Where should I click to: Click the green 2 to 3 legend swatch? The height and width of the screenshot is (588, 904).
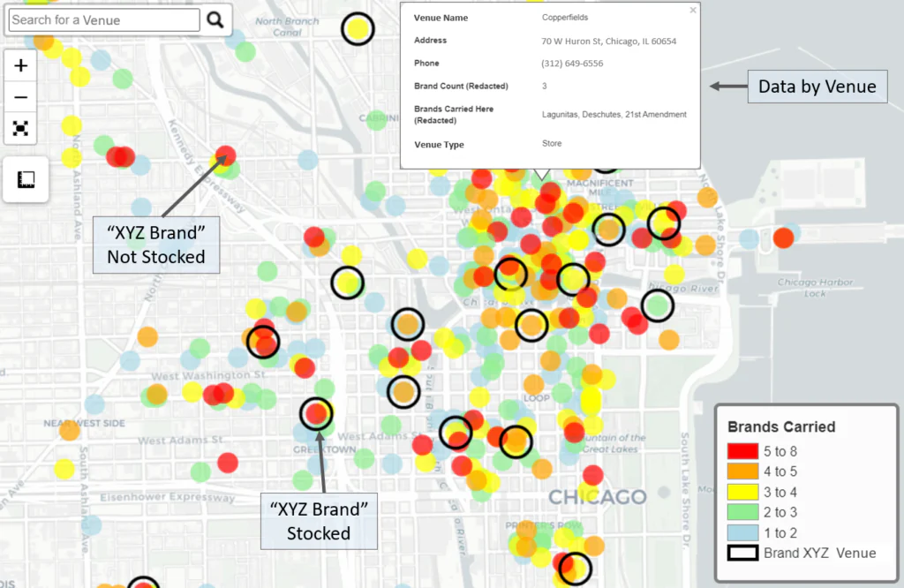click(x=742, y=512)
